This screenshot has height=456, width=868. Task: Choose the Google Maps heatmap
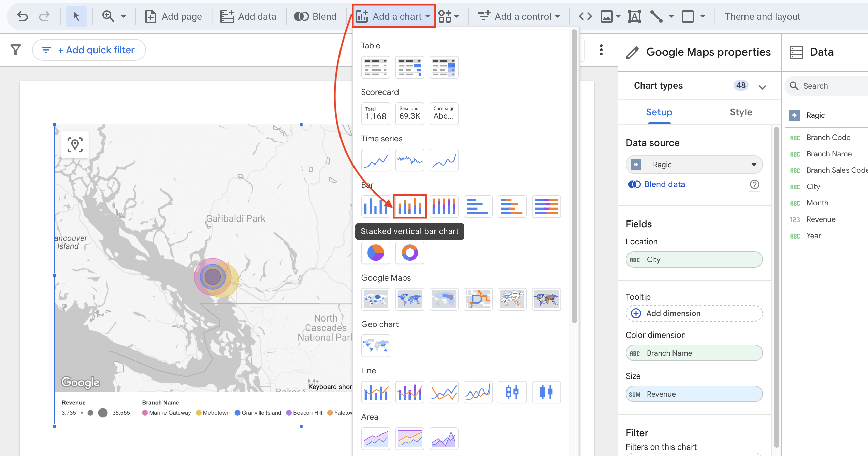point(444,299)
